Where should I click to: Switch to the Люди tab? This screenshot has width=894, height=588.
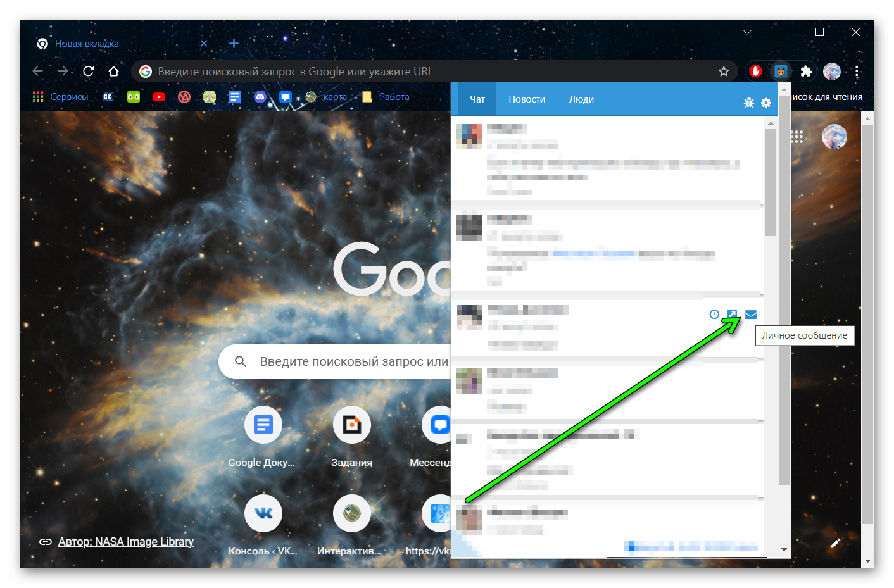[x=581, y=99]
